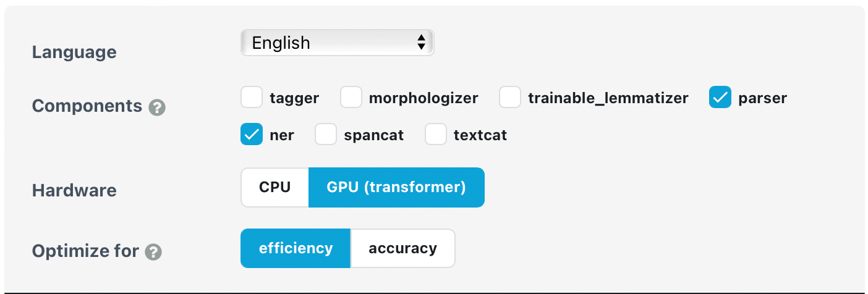Check the trainable_lemmatizer box
This screenshot has width=868, height=294.
click(510, 98)
